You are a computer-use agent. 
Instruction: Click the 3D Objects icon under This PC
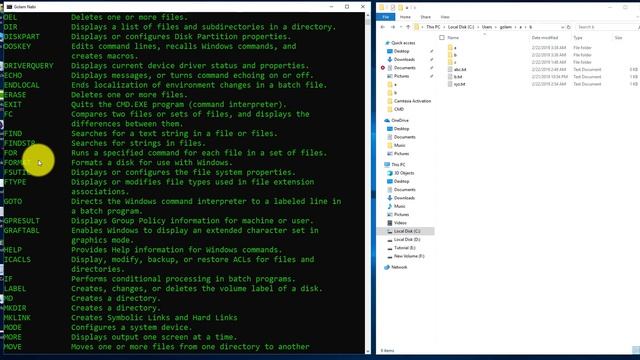(x=390, y=173)
